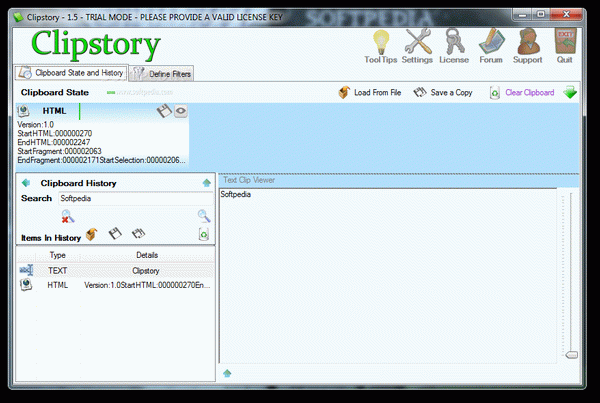Click the box icon beside Load From File

point(344,93)
